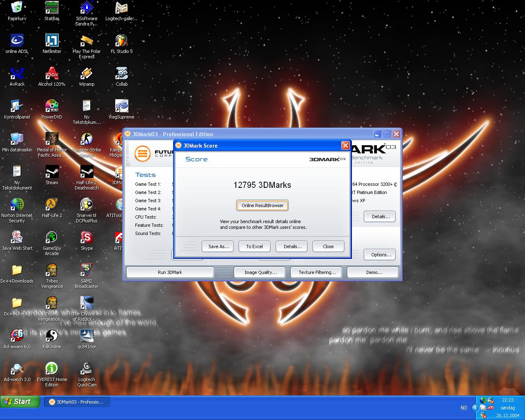Open Texture Filtering settings
This screenshot has width=525, height=420.
(317, 272)
